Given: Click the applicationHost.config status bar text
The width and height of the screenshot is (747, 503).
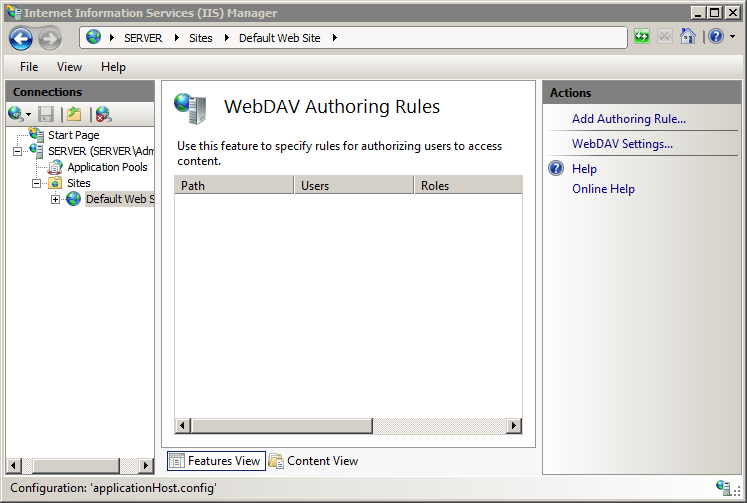Looking at the screenshot, I should point(113,488).
